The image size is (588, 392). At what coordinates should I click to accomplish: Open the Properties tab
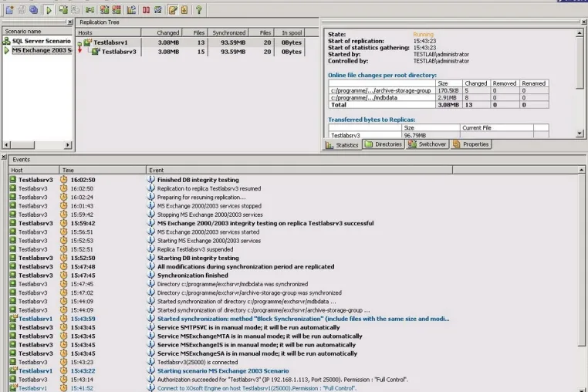coord(471,144)
